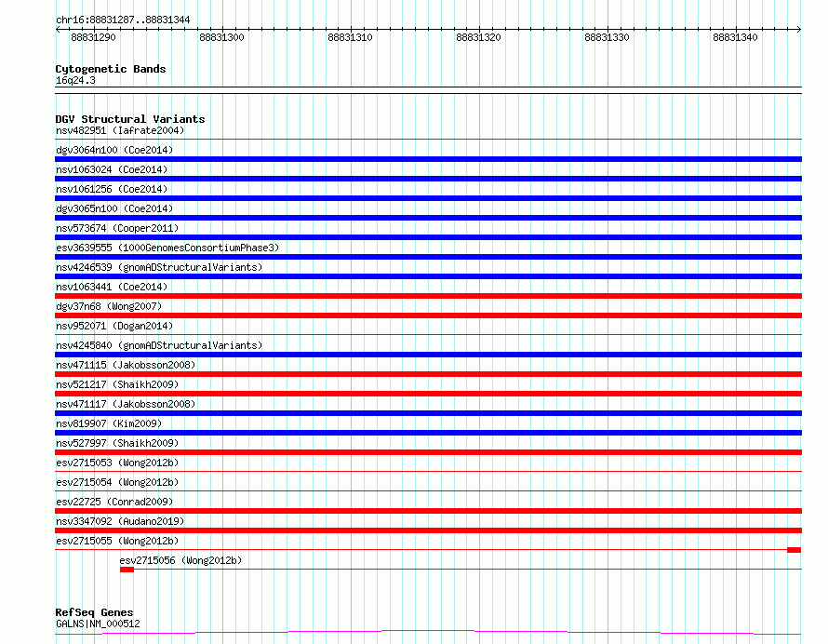This screenshot has width=828, height=644.
Task: Click the dgv37n68 (Wong2007) label
Action: coord(109,306)
